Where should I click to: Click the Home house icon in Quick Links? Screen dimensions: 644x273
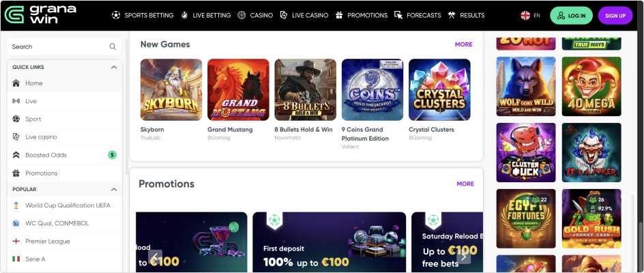pos(16,83)
